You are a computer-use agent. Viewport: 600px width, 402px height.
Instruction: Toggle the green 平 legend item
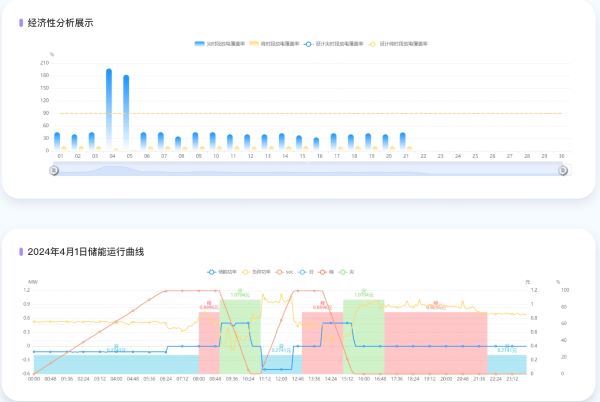(349, 272)
